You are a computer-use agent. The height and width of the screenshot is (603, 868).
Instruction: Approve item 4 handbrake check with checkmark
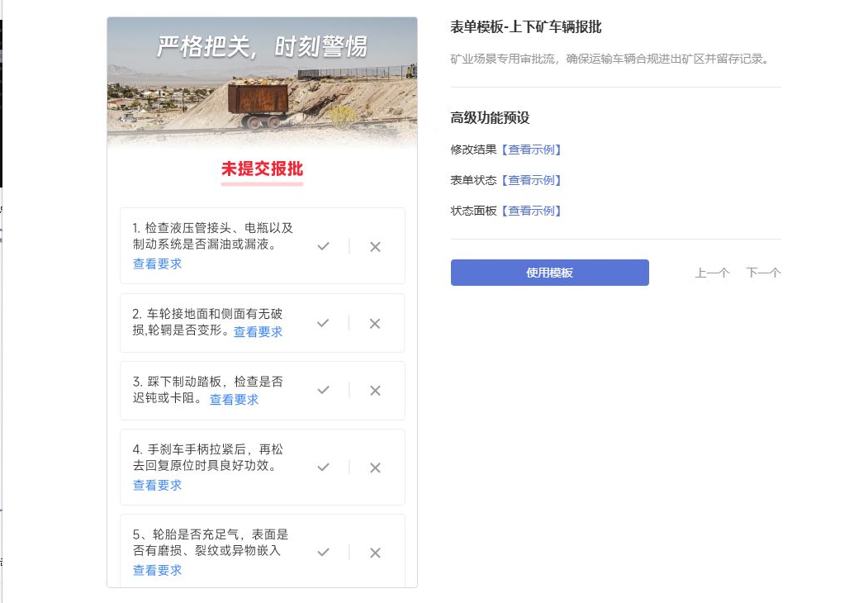coord(323,468)
